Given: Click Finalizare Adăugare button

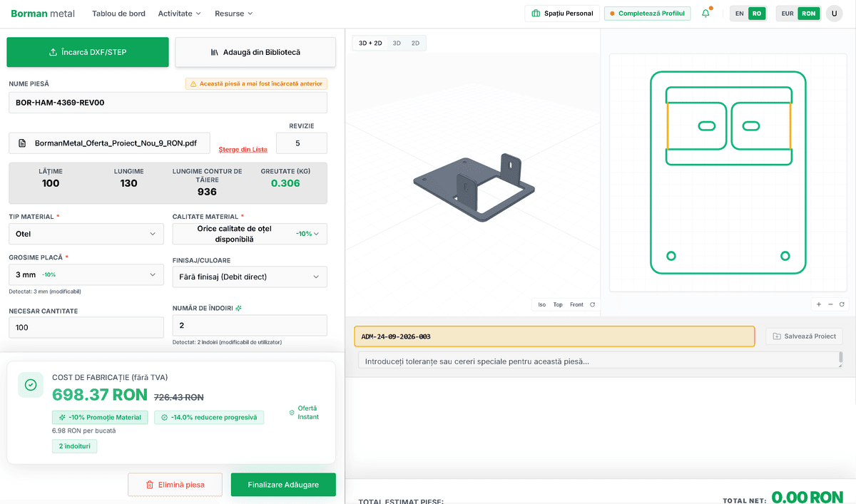Looking at the screenshot, I should click(x=283, y=485).
